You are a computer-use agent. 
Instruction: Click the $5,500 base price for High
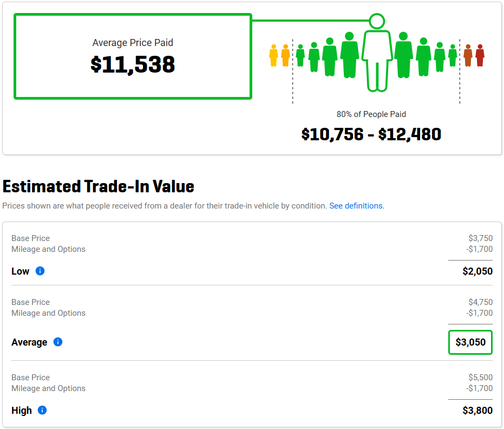tap(480, 378)
